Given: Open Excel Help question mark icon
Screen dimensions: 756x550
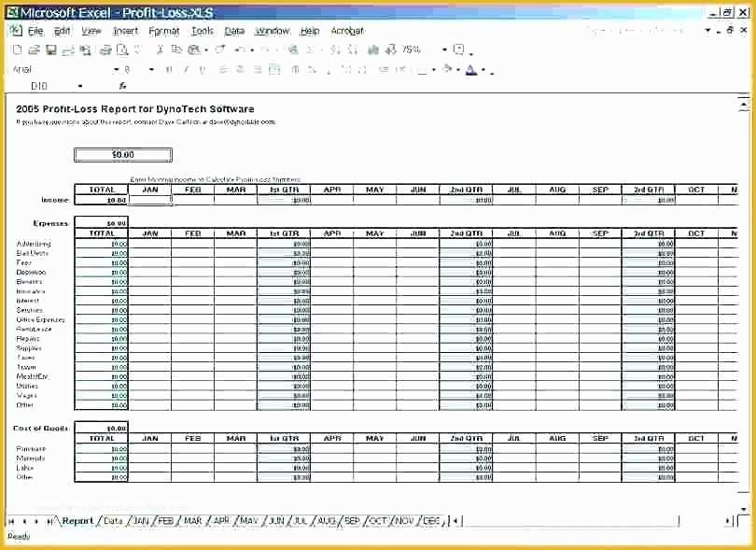Looking at the screenshot, I should tap(459, 49).
